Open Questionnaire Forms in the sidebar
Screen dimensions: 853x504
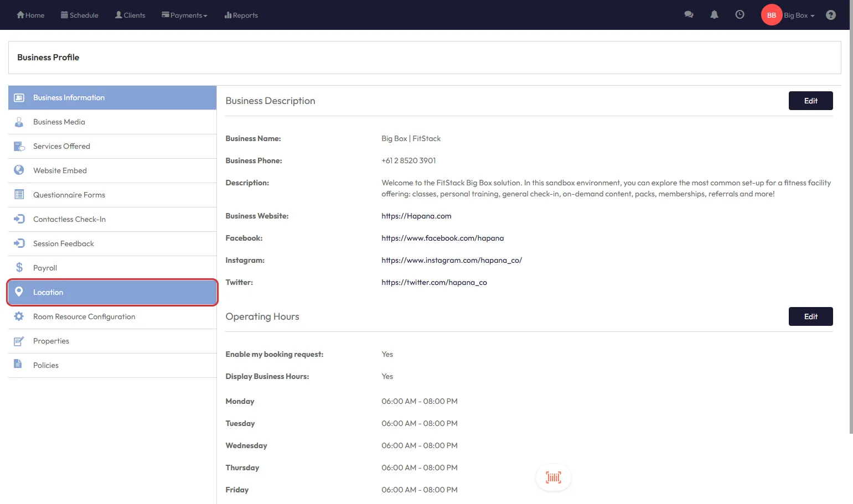pyautogui.click(x=69, y=195)
